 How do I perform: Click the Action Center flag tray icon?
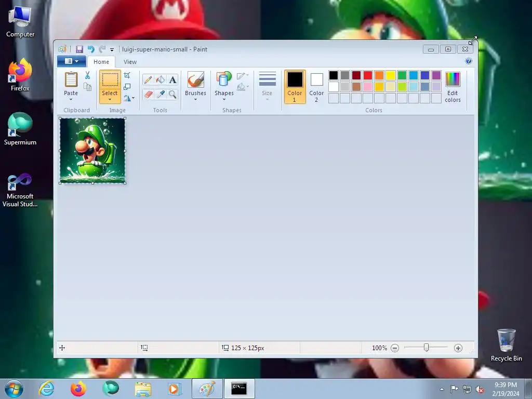(x=454, y=389)
